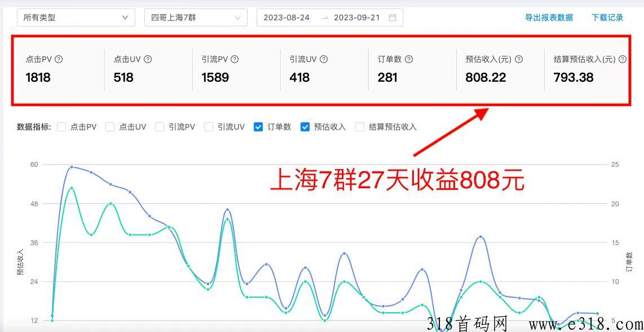Click 导出报表数据 export link

(549, 17)
